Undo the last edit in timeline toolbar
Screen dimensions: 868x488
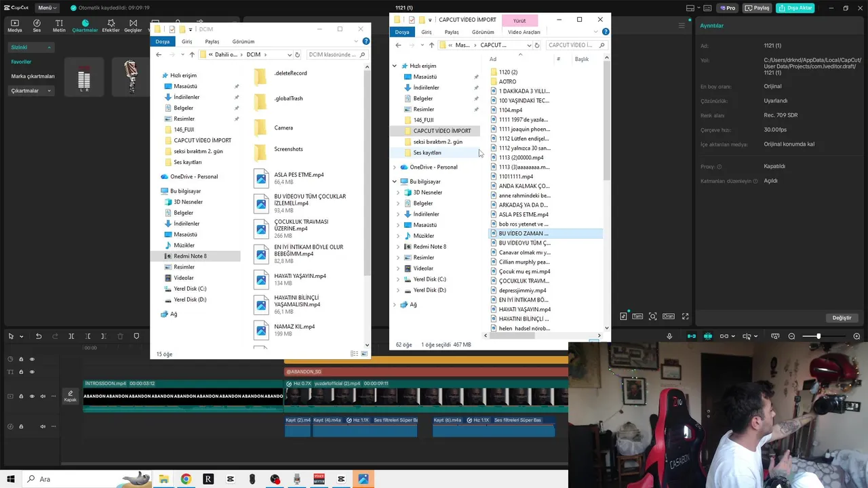click(x=39, y=336)
